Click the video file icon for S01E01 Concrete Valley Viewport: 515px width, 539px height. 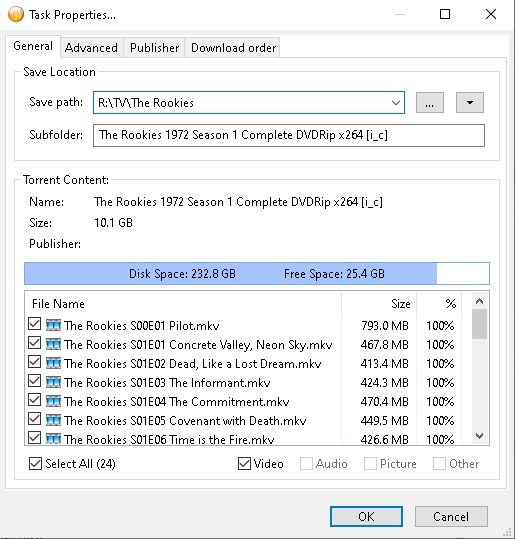(x=53, y=344)
